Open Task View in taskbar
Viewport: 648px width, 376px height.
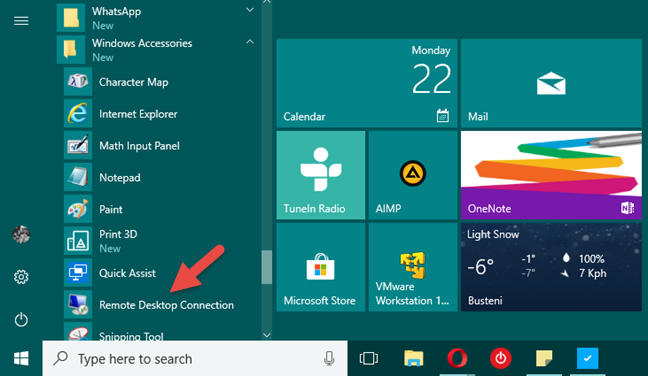click(369, 358)
